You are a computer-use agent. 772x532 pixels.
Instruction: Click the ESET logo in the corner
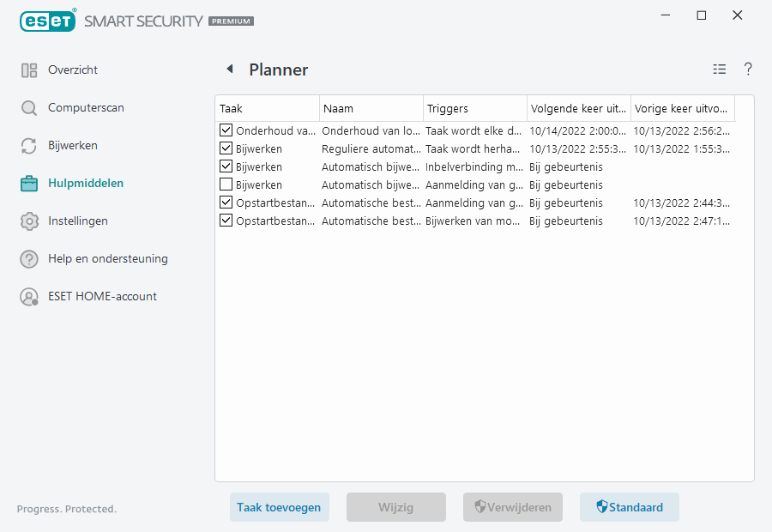pyautogui.click(x=47, y=21)
